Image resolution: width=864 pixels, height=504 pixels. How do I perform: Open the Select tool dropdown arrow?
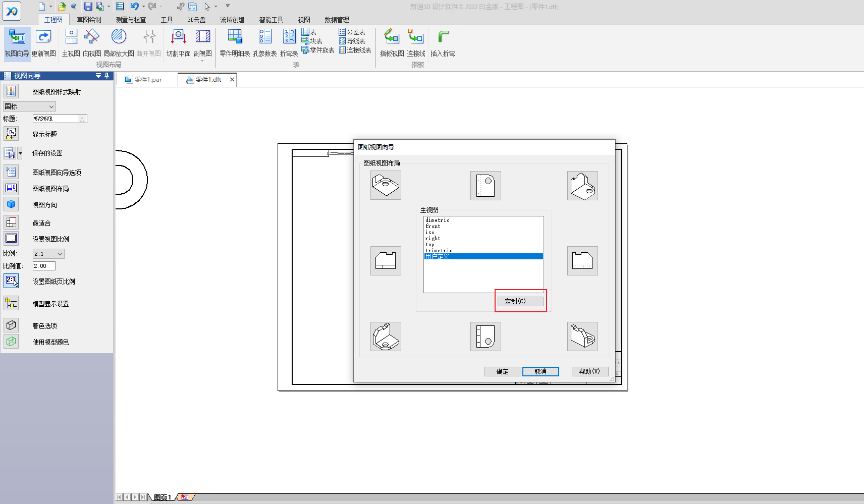tap(216, 7)
